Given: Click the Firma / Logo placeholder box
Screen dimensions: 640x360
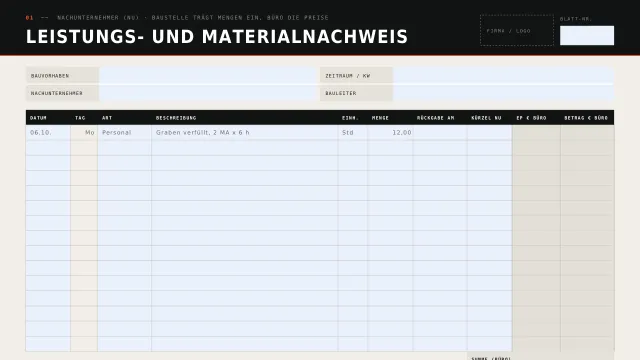Looking at the screenshot, I should point(517,31).
